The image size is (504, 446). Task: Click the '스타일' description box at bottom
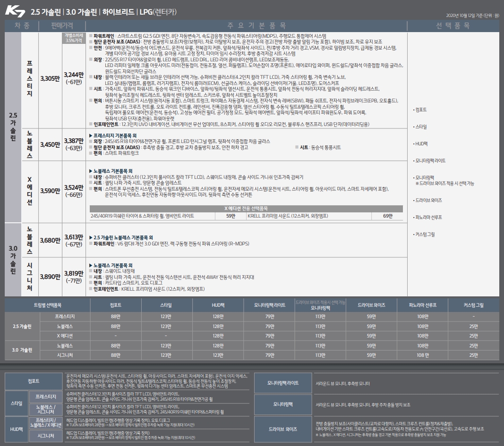17,404
